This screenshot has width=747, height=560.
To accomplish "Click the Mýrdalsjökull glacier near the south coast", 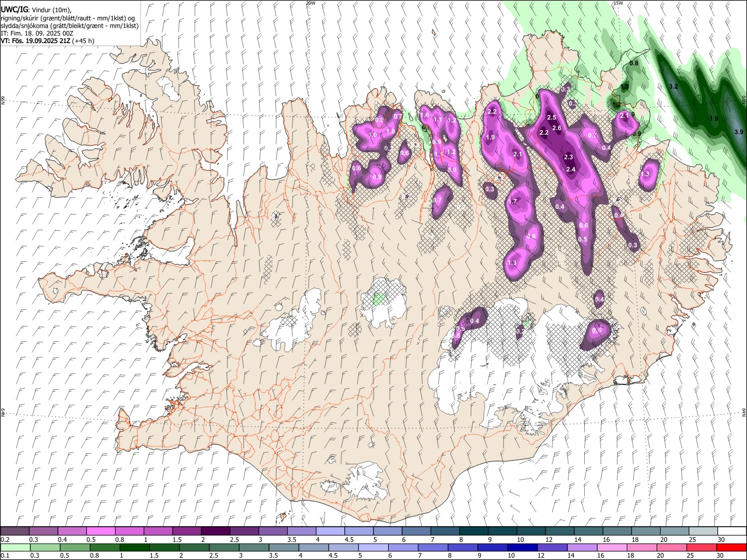I will coord(366,481).
